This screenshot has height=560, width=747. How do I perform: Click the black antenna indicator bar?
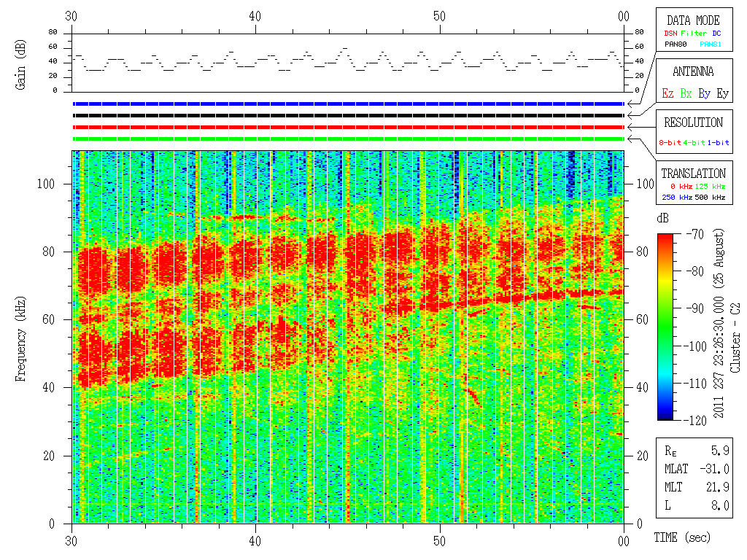tap(349, 115)
